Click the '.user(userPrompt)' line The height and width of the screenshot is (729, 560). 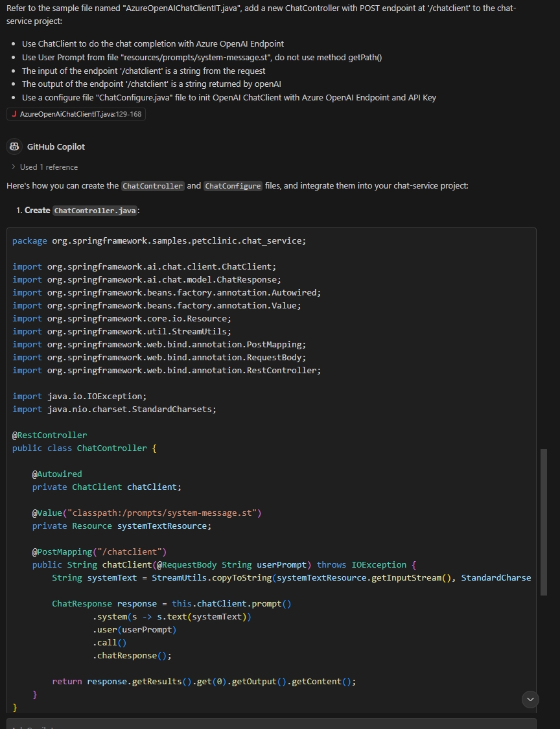pos(134,629)
